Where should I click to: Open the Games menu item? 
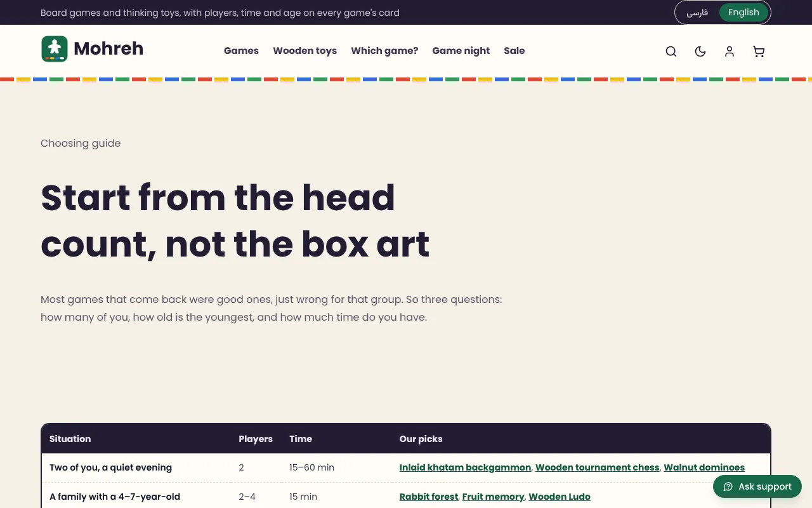241,51
